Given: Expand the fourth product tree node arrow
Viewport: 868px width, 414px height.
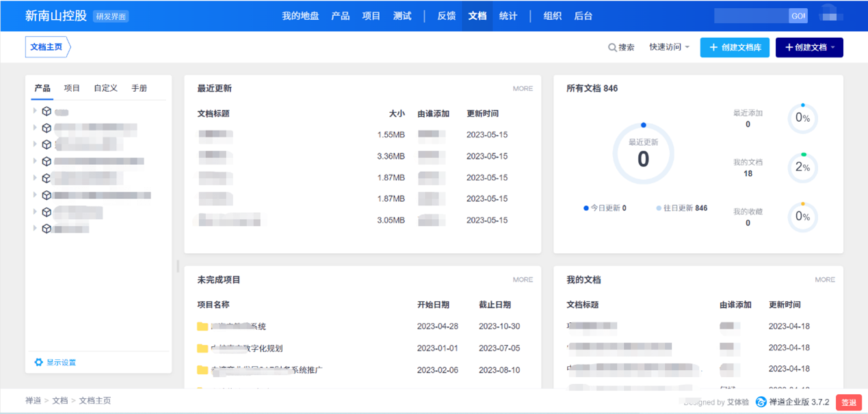Looking at the screenshot, I should (35, 161).
